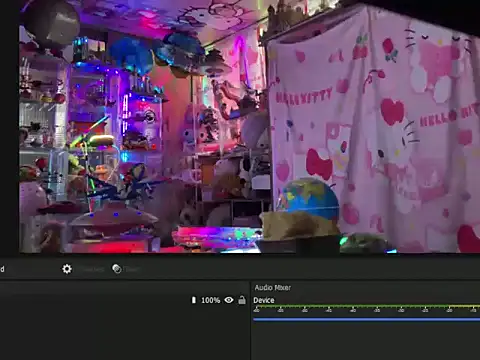Toggle the padlock lock on the source
This screenshot has width=480, height=360.
coord(242,300)
